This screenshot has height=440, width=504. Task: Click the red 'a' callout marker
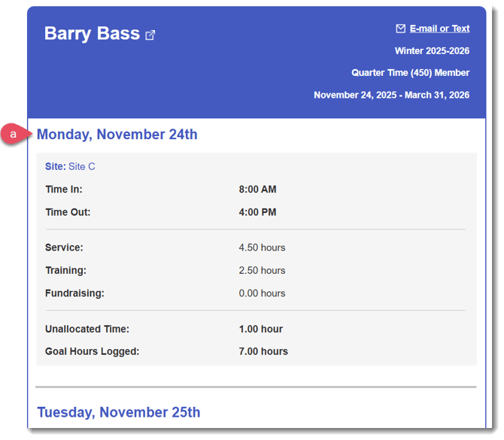tap(14, 134)
